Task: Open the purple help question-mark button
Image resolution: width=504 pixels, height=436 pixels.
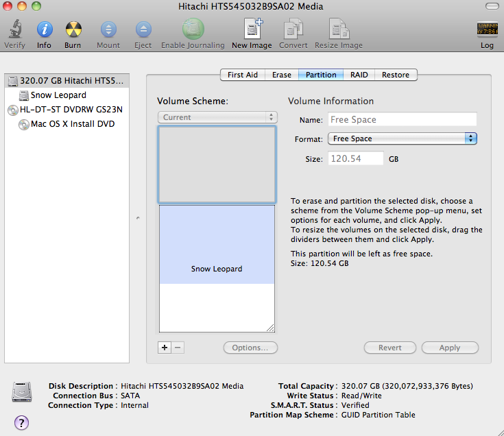Action: (21, 422)
